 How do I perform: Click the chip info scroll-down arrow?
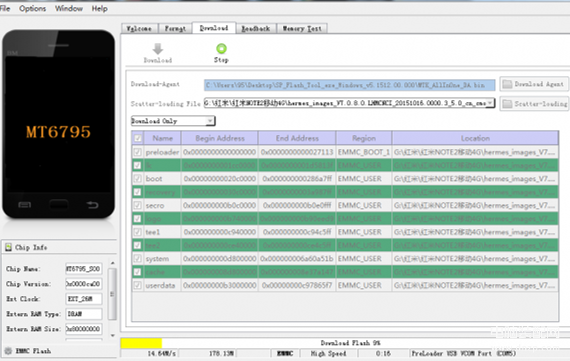coord(113,335)
